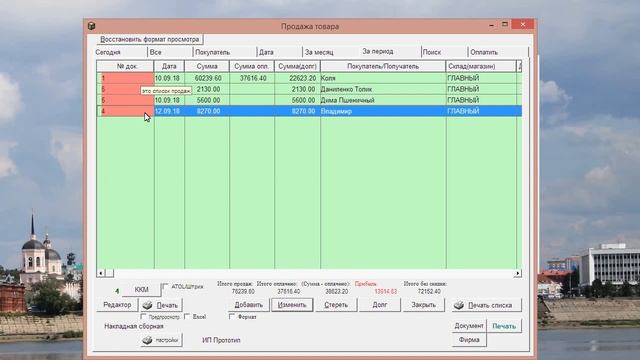The width and height of the screenshot is (640, 360).
Task: Click the printer Печать button beside Редактор
Action: coord(161,305)
